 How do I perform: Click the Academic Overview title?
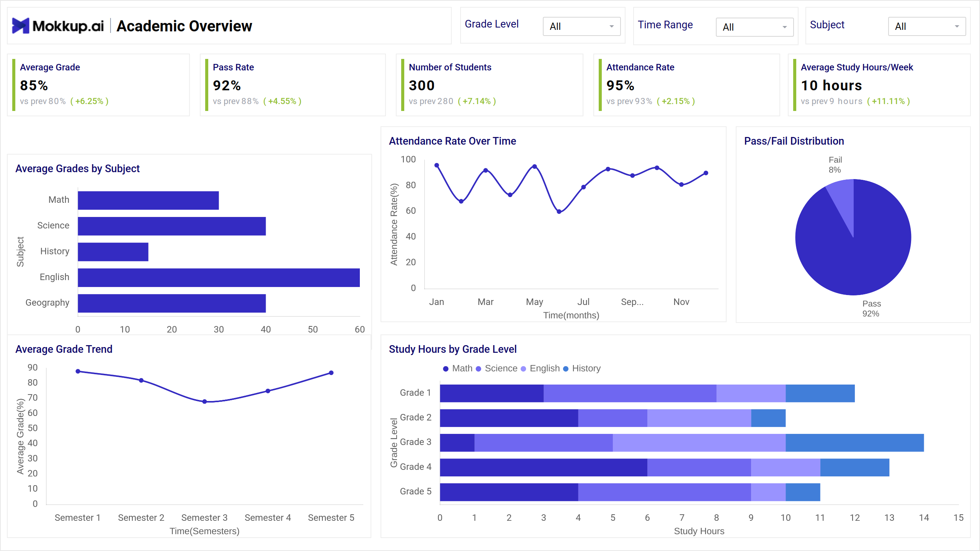pos(184,26)
